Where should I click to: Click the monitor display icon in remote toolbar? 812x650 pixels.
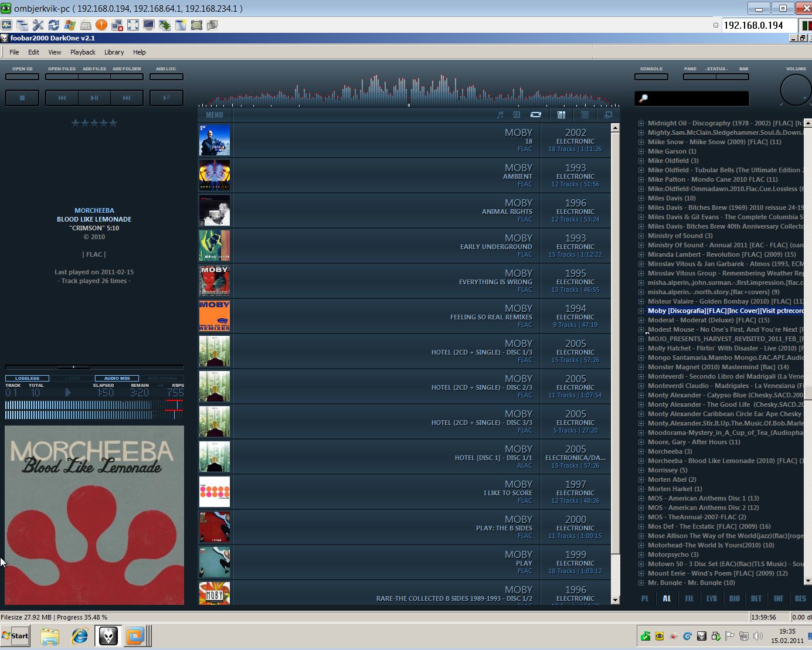click(x=149, y=25)
